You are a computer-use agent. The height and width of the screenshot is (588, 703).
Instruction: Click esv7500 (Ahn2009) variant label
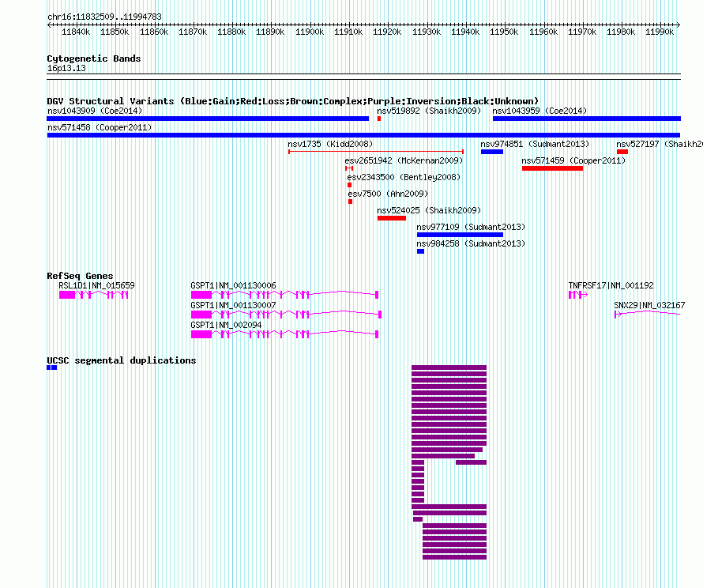tap(388, 194)
